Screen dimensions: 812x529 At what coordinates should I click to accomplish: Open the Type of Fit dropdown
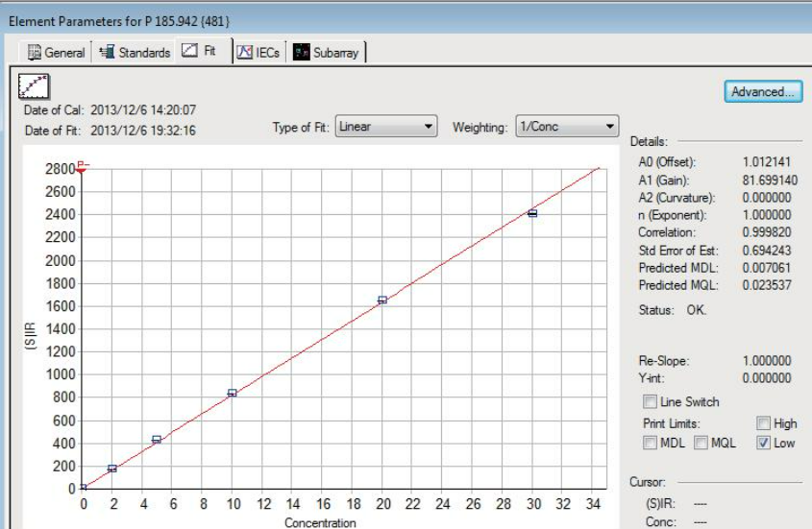coord(428,127)
